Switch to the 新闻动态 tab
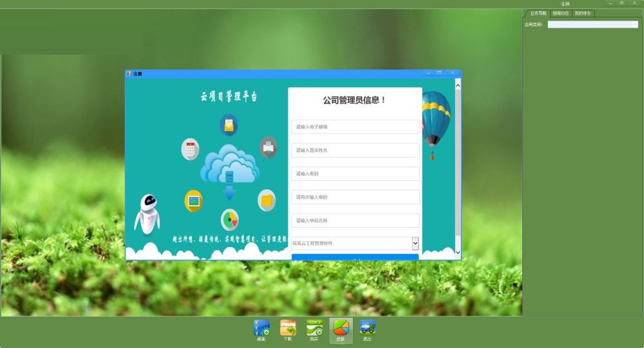This screenshot has width=644, height=348. pos(561,13)
